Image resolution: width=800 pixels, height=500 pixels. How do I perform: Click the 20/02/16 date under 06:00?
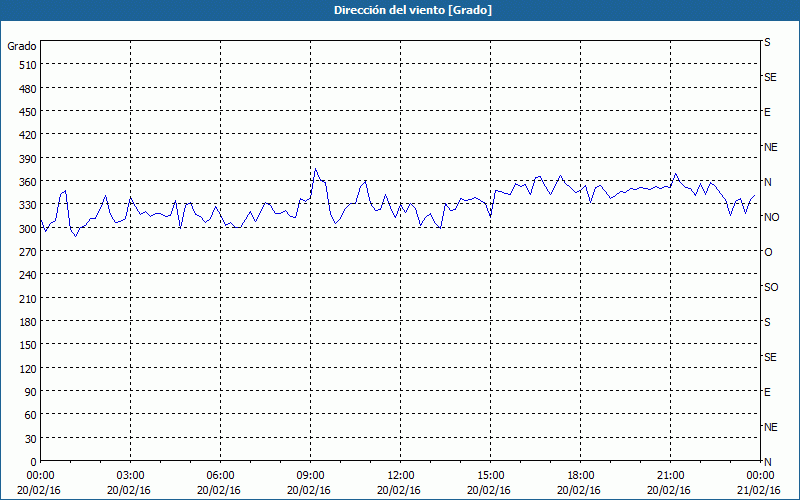pos(218,490)
